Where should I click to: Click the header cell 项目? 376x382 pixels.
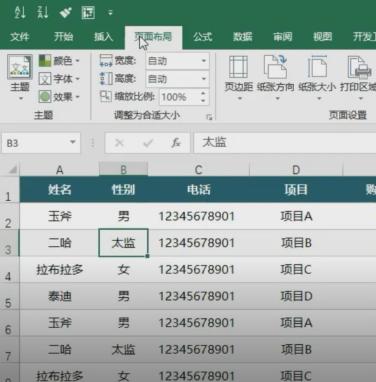[x=296, y=190]
